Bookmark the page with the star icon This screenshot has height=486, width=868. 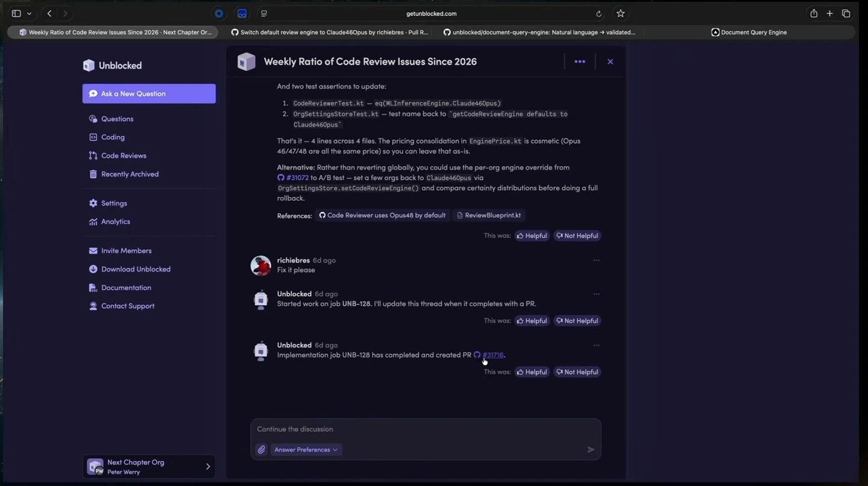pos(620,13)
